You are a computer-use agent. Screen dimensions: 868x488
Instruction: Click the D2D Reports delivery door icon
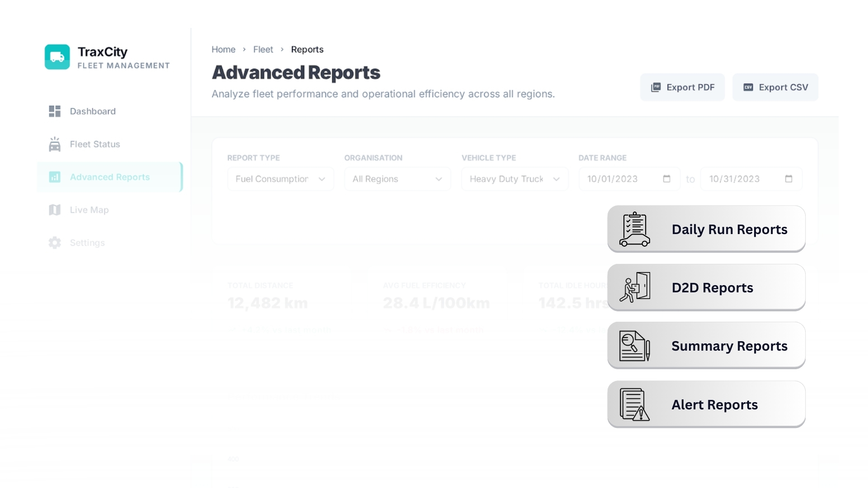pos(635,287)
